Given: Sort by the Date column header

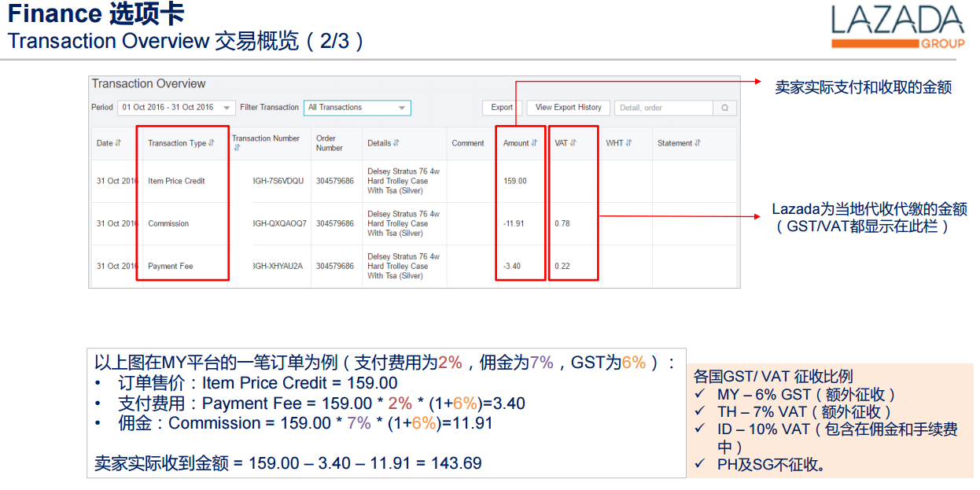Looking at the screenshot, I should pyautogui.click(x=109, y=143).
